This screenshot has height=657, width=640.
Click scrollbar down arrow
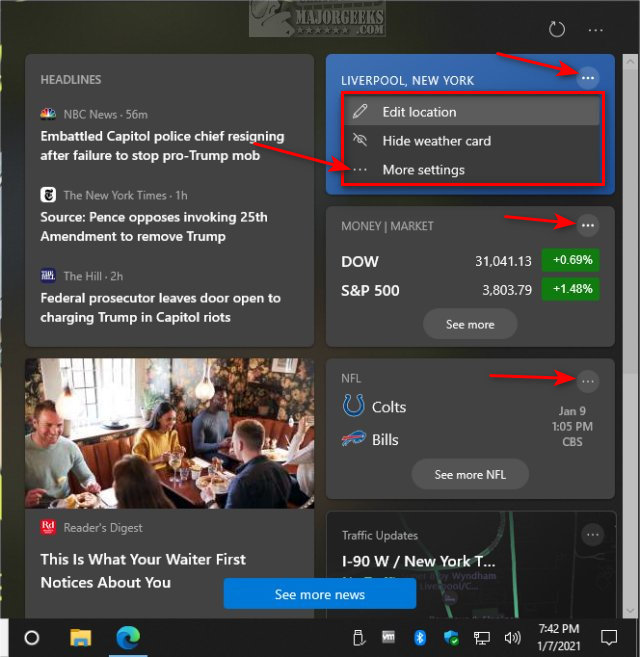pos(630,611)
